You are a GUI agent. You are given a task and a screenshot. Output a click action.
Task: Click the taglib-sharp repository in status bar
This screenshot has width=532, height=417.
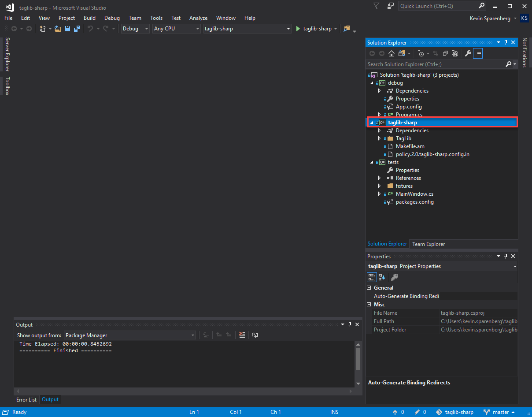[454, 412]
